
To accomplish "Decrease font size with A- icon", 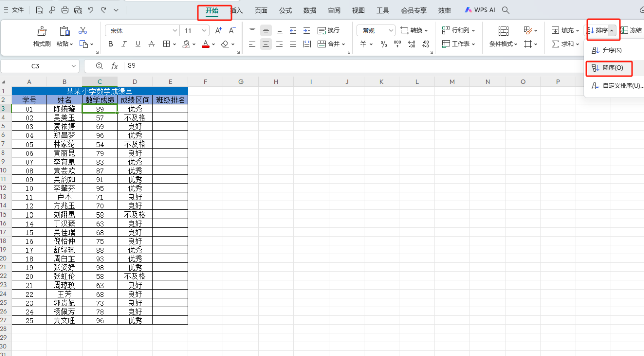I will point(232,31).
